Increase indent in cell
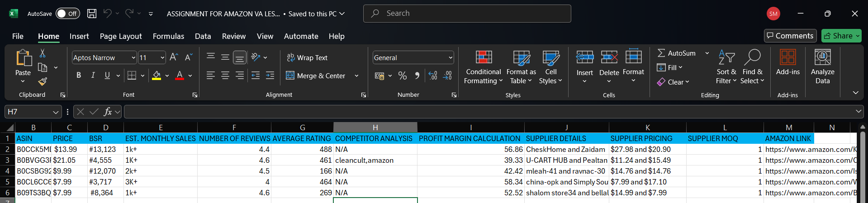 (x=270, y=76)
